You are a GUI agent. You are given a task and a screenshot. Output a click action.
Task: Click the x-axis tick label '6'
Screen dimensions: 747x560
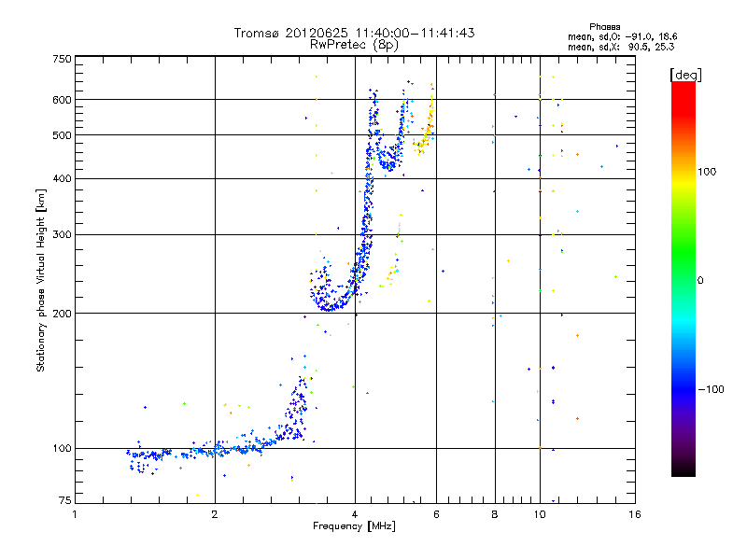436,514
